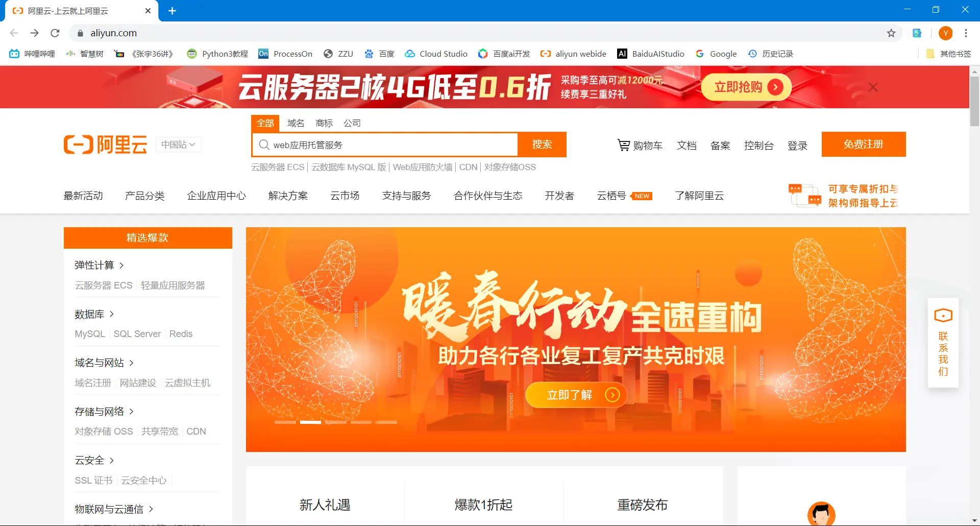Viewport: 980px width, 526px height.
Task: Open the 中国站 region dropdown
Action: [x=178, y=145]
